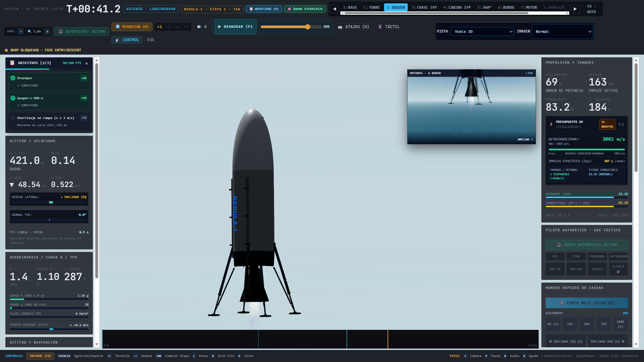
Task: Click Reanudar (P) play button
Action: click(235, 27)
